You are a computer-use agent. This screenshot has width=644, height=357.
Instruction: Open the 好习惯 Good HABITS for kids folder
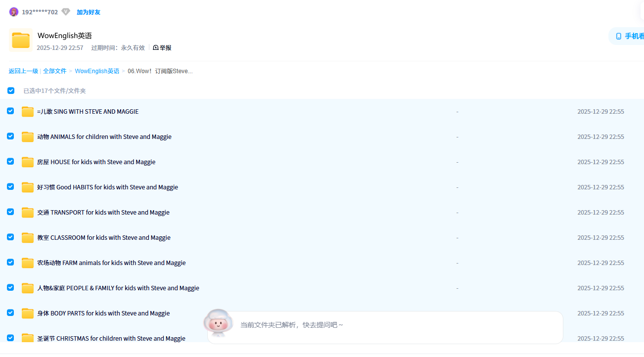coord(107,187)
